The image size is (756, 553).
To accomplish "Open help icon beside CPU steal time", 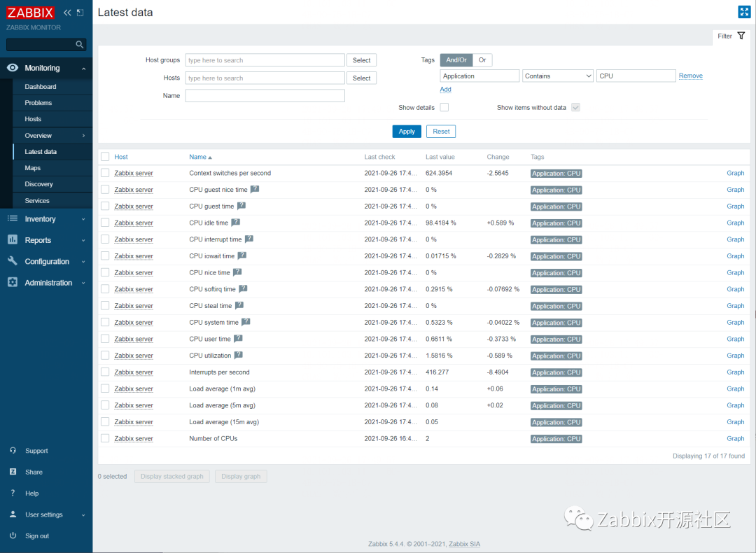I will pyautogui.click(x=239, y=305).
